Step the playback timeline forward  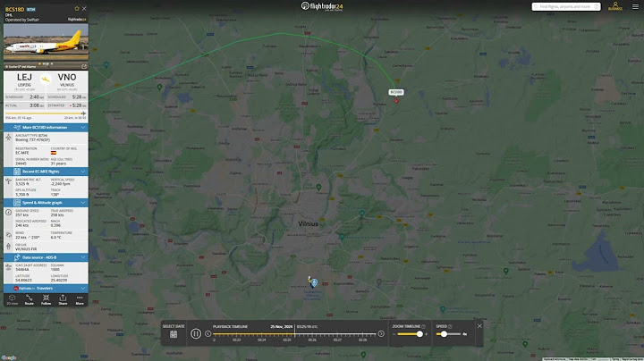click(381, 334)
